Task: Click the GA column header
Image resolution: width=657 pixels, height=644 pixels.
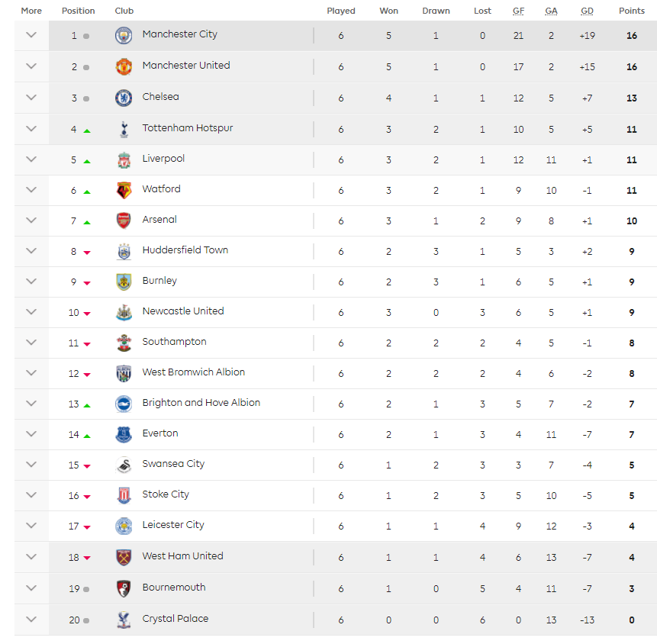Action: coord(551,11)
